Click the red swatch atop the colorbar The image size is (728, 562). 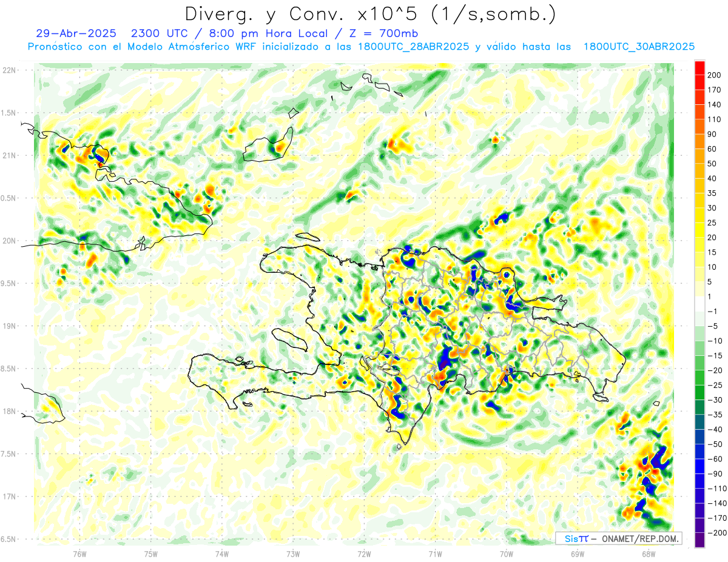[699, 67]
